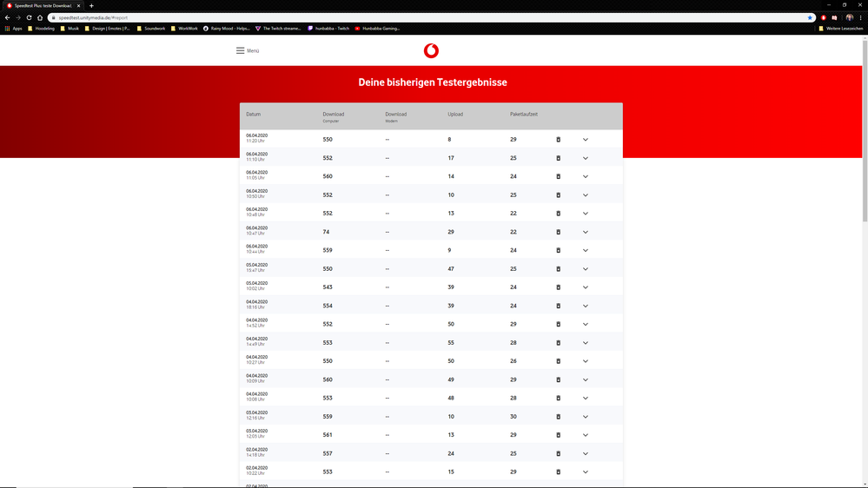The height and width of the screenshot is (488, 868).
Task: Expand the 06.04.2020 11:05 Uhr row
Action: [585, 176]
